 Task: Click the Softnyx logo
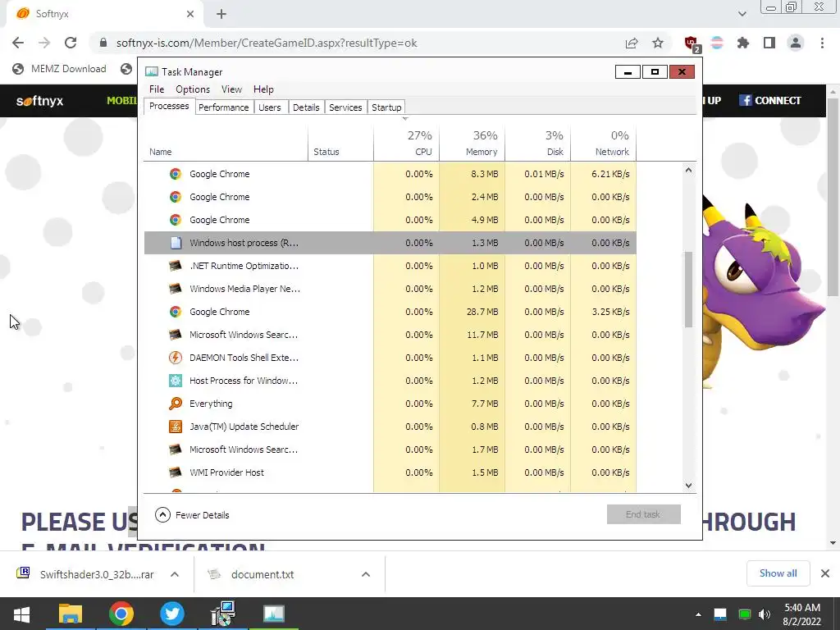pyautogui.click(x=39, y=101)
